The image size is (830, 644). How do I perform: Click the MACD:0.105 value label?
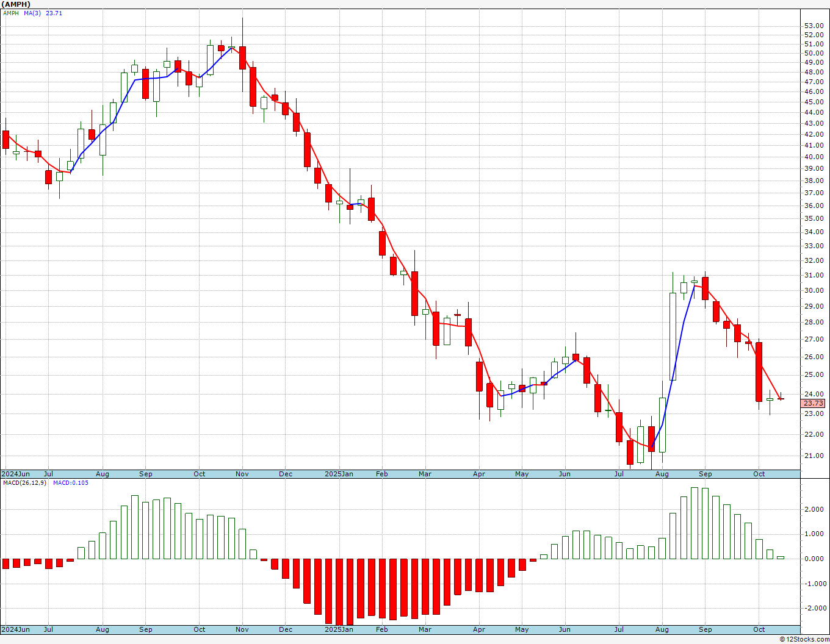point(71,483)
